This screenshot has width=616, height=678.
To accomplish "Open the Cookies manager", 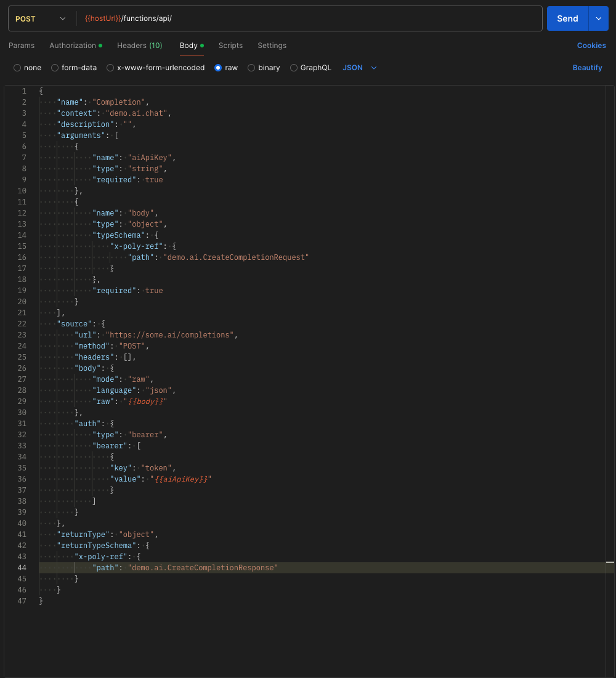I will 591,46.
